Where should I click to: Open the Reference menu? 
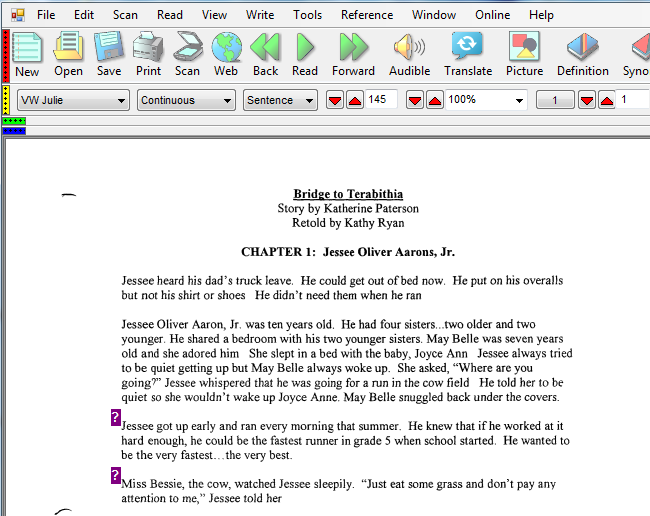click(x=367, y=15)
